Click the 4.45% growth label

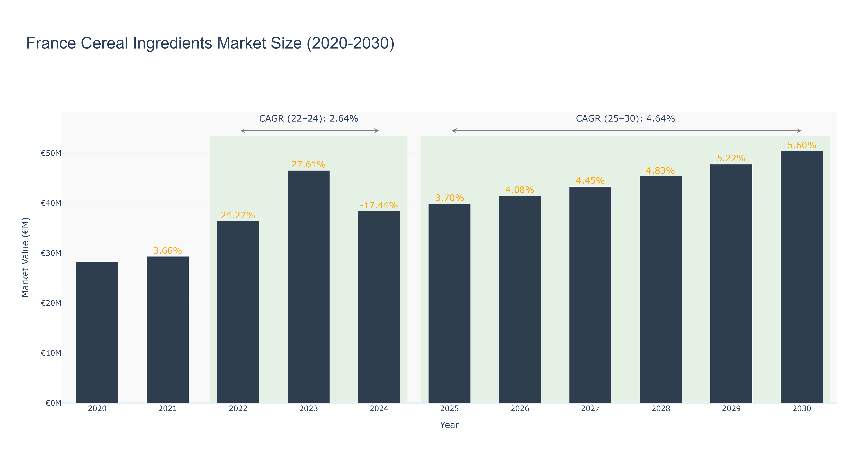tap(590, 181)
